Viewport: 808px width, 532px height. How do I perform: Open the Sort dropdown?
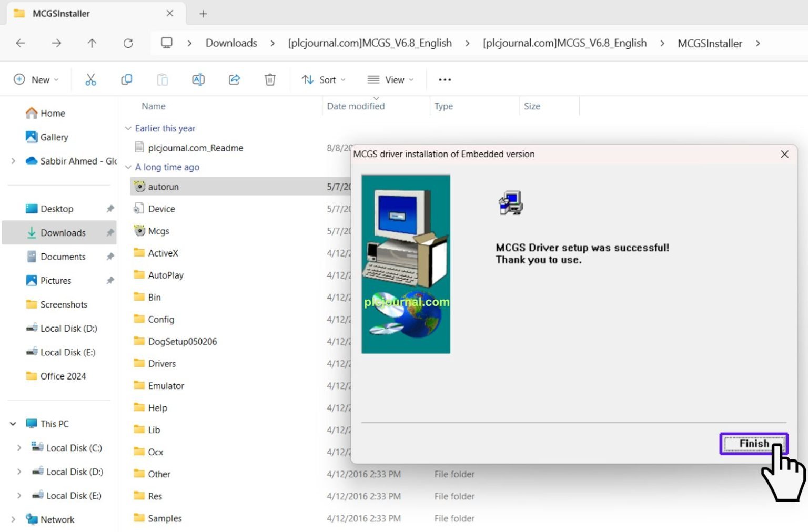(324, 79)
